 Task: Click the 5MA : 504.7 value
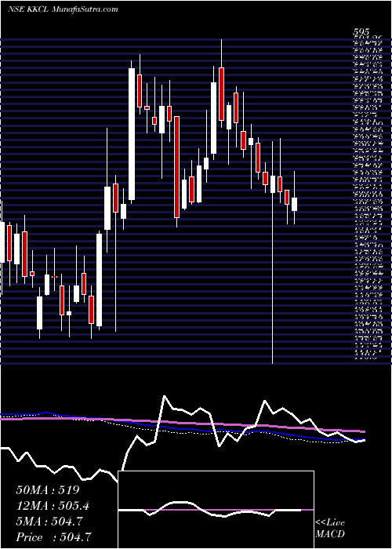click(x=49, y=522)
